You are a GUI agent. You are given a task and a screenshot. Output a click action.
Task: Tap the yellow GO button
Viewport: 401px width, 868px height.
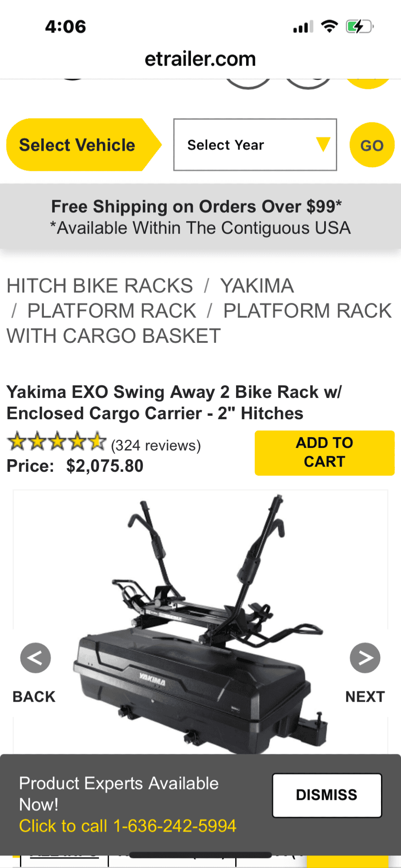[372, 145]
